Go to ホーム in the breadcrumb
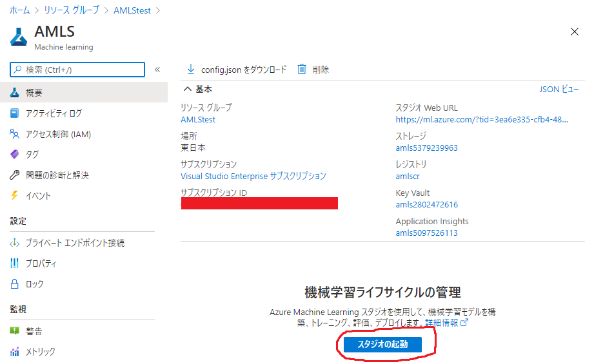The height and width of the screenshot is (364, 594). pos(20,10)
